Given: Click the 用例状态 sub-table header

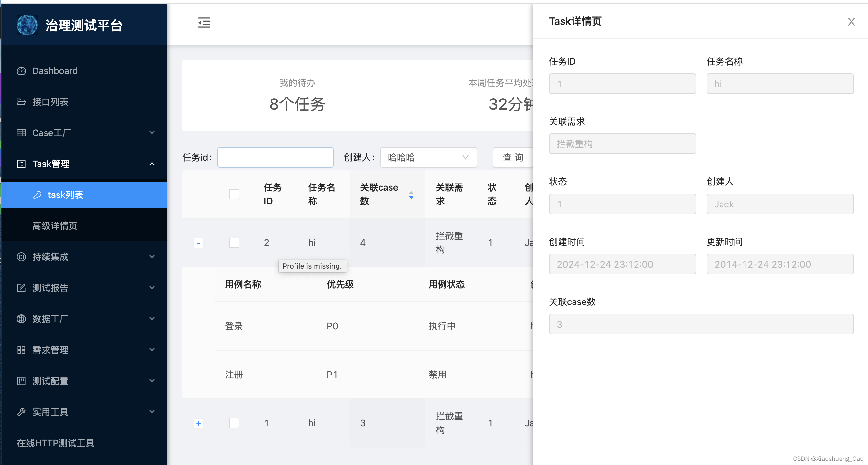Looking at the screenshot, I should pyautogui.click(x=446, y=284).
